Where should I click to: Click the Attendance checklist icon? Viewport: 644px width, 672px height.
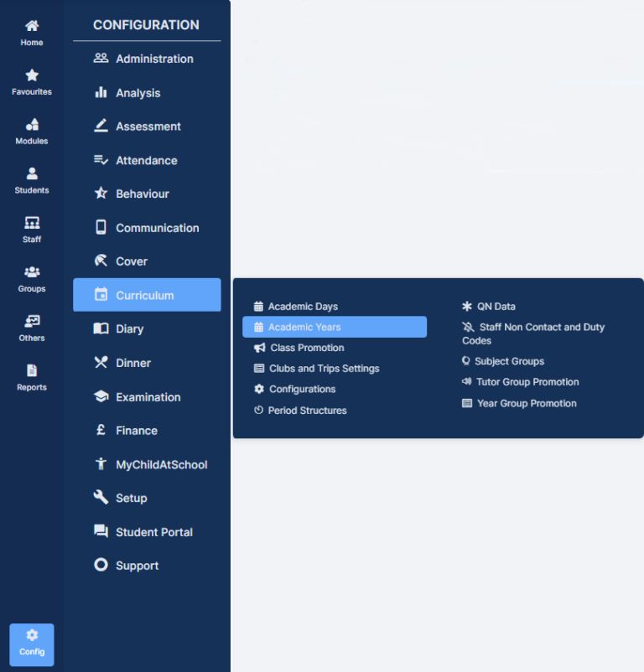101,160
